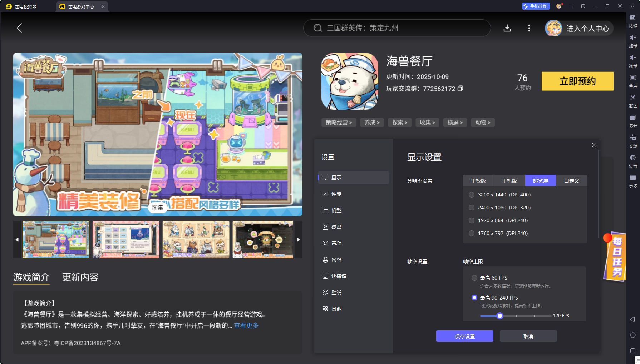Open the 快捷键 settings section
This screenshot has height=364, width=640.
click(354, 276)
